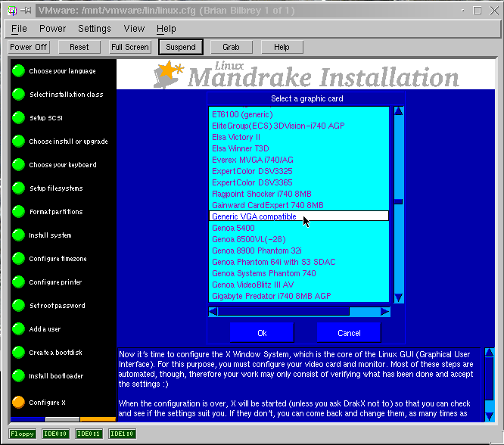Click the Floppy device status indicator
The height and width of the screenshot is (445, 504).
tap(21, 434)
